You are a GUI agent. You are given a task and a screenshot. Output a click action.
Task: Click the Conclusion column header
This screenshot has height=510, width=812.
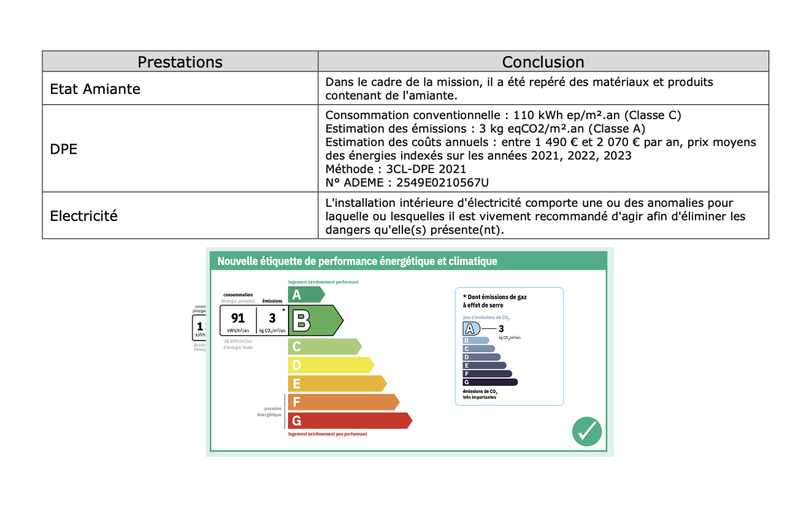[542, 62]
